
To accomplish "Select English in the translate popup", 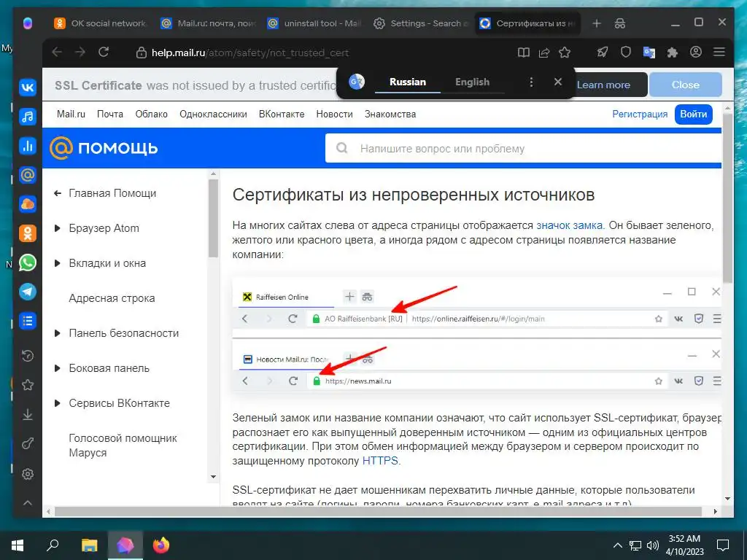I will click(472, 82).
